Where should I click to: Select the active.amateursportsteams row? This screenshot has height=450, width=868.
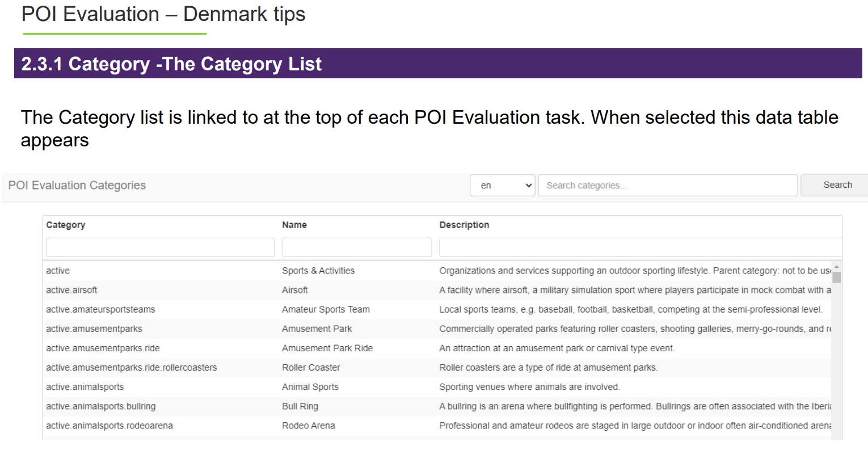(x=438, y=309)
